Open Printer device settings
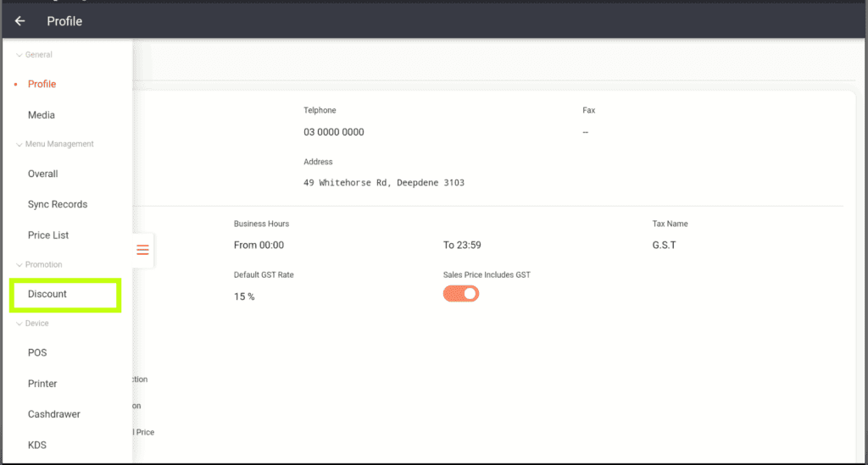The width and height of the screenshot is (868, 465). [42, 384]
